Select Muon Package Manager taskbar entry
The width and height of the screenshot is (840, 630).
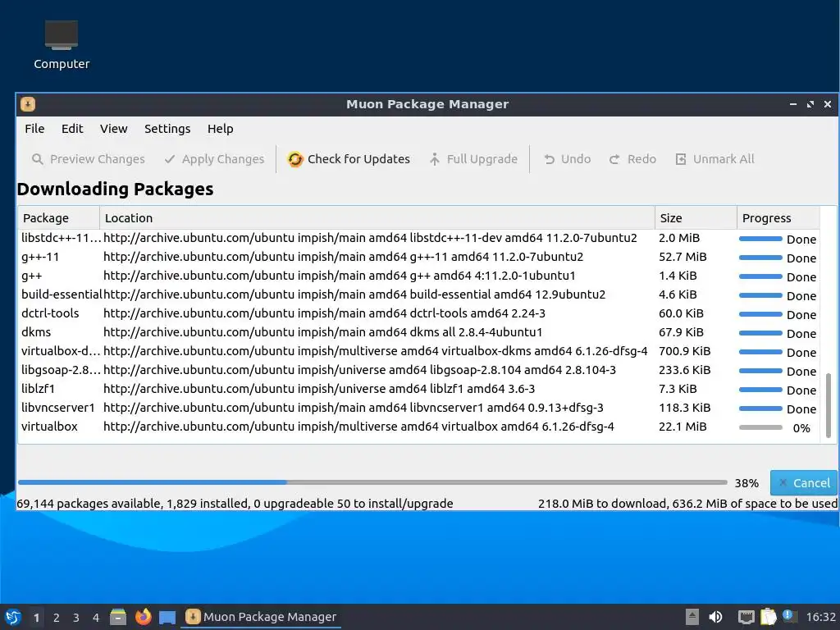262,617
